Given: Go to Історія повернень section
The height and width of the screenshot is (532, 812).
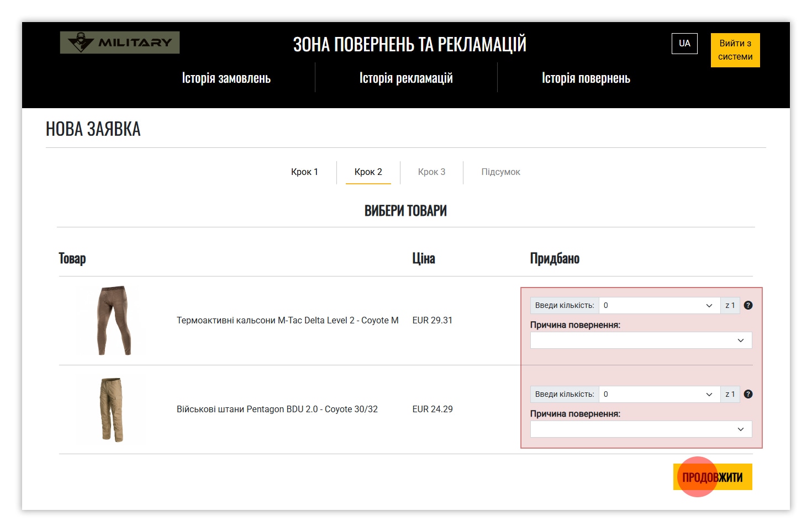Looking at the screenshot, I should click(x=586, y=78).
